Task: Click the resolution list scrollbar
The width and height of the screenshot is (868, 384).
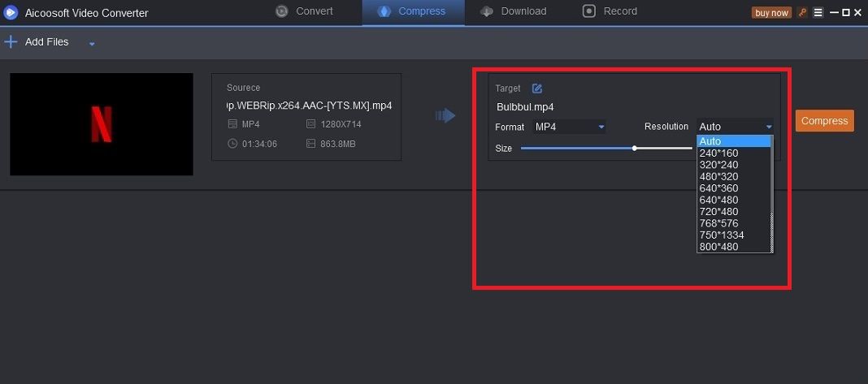Action: click(x=771, y=194)
